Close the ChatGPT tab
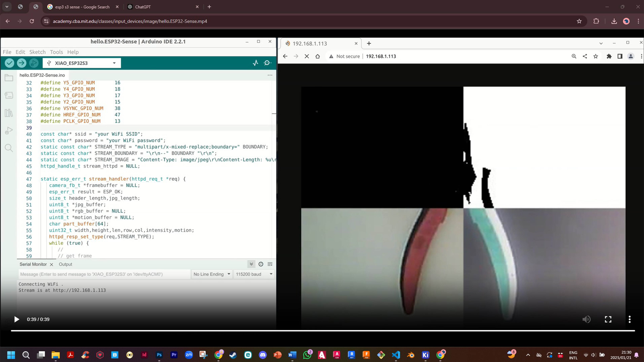644x362 pixels. point(197,7)
